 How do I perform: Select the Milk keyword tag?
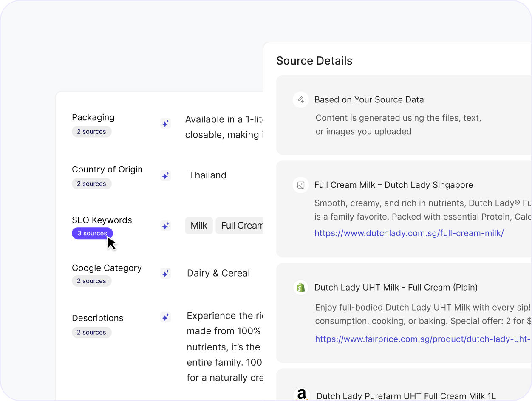click(199, 226)
